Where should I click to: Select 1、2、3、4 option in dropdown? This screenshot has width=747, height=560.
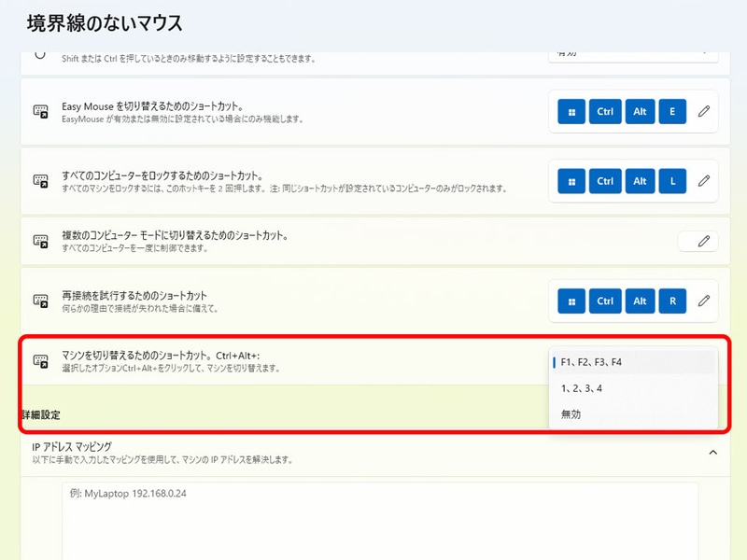click(633, 388)
